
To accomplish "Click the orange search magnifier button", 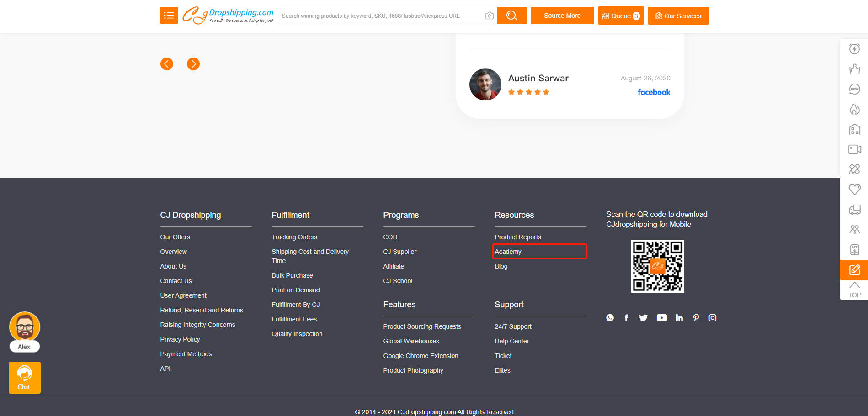I will pos(511,16).
